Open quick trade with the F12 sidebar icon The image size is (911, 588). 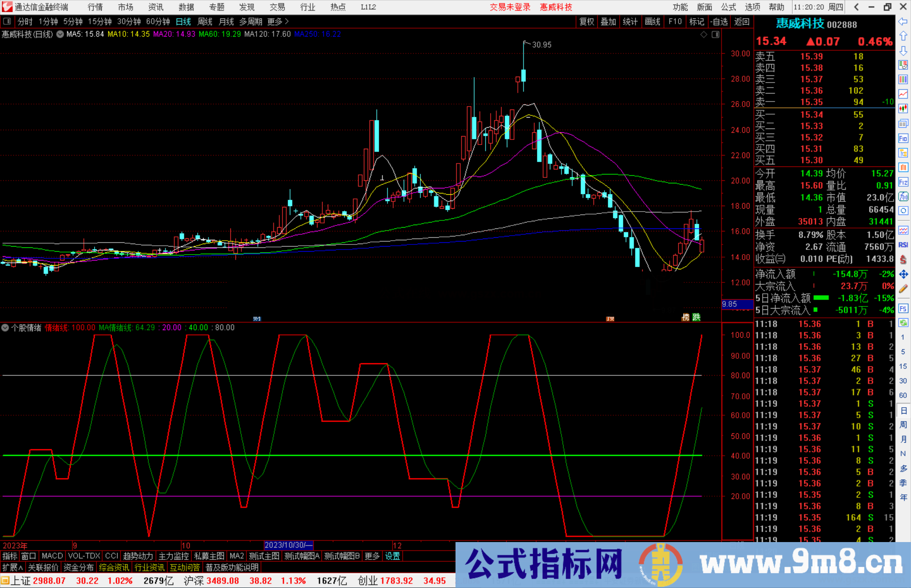903,182
